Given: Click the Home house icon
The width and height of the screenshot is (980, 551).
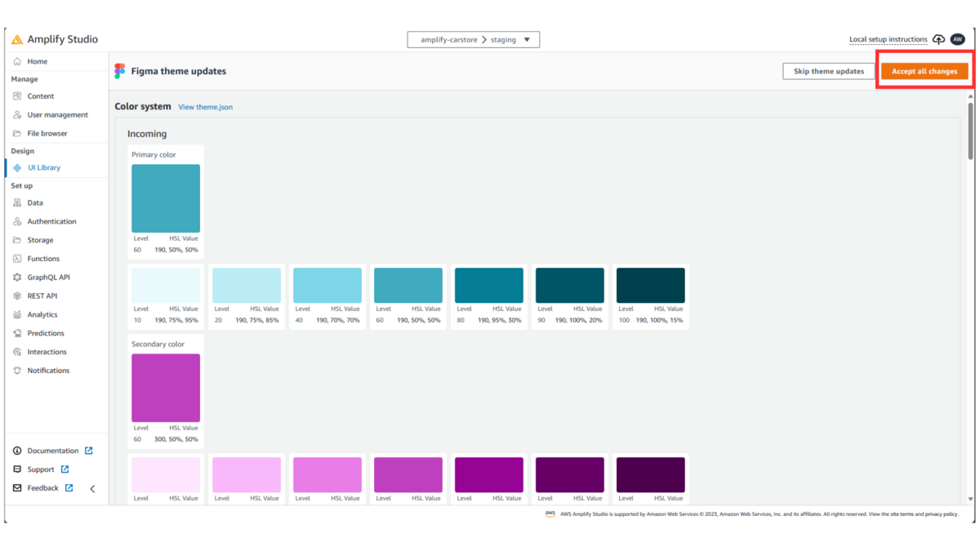Looking at the screenshot, I should click(x=17, y=61).
